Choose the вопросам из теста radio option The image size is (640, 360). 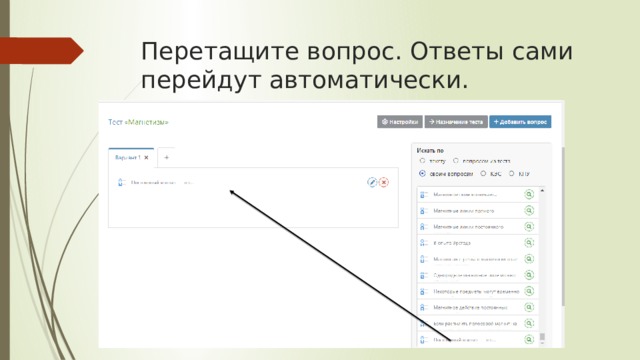(456, 161)
